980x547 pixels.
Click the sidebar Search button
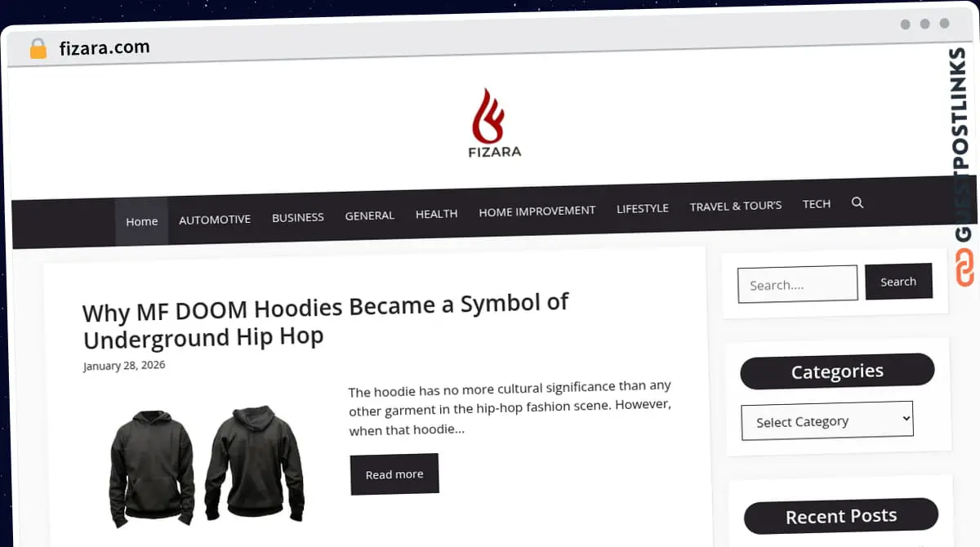pyautogui.click(x=898, y=282)
